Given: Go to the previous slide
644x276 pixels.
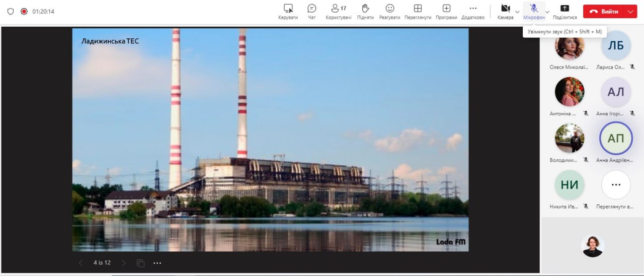Looking at the screenshot, I should coord(81,263).
